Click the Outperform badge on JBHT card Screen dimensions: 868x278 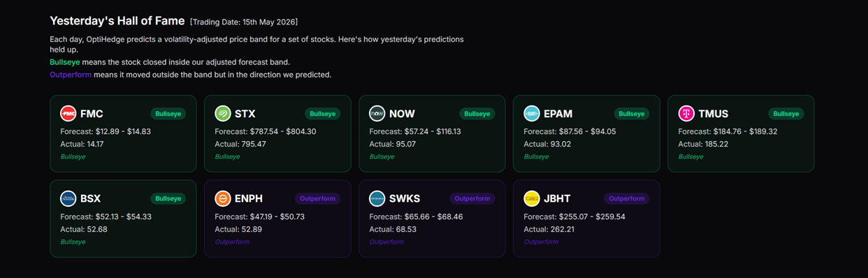627,198
